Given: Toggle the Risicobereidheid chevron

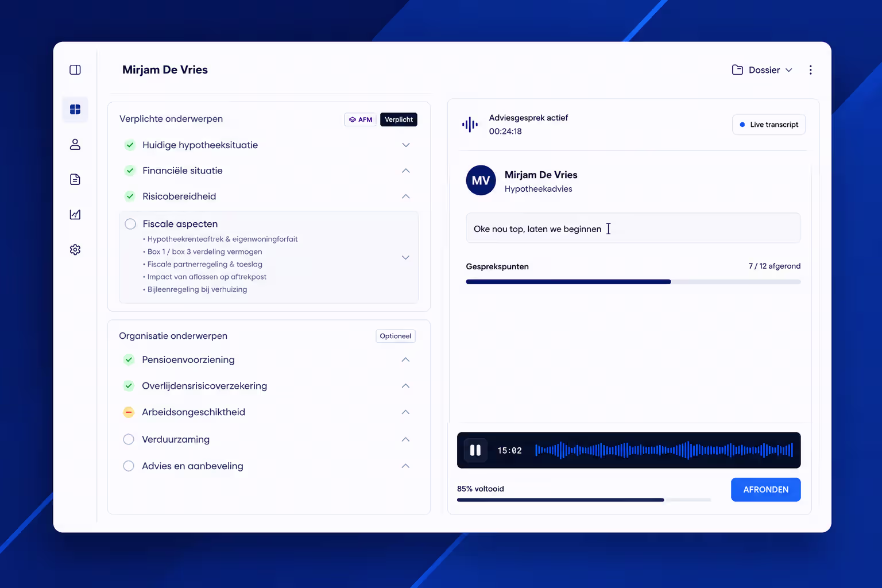Looking at the screenshot, I should coord(406,196).
